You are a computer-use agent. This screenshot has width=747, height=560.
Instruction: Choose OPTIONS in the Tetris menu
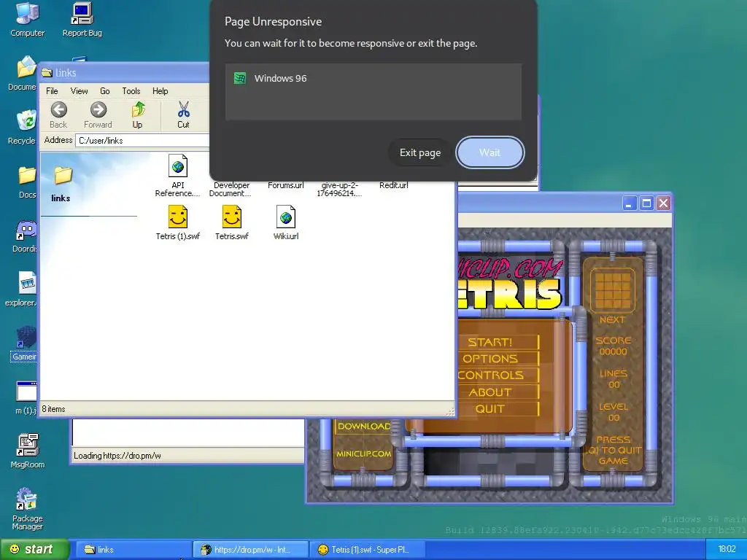click(490, 359)
